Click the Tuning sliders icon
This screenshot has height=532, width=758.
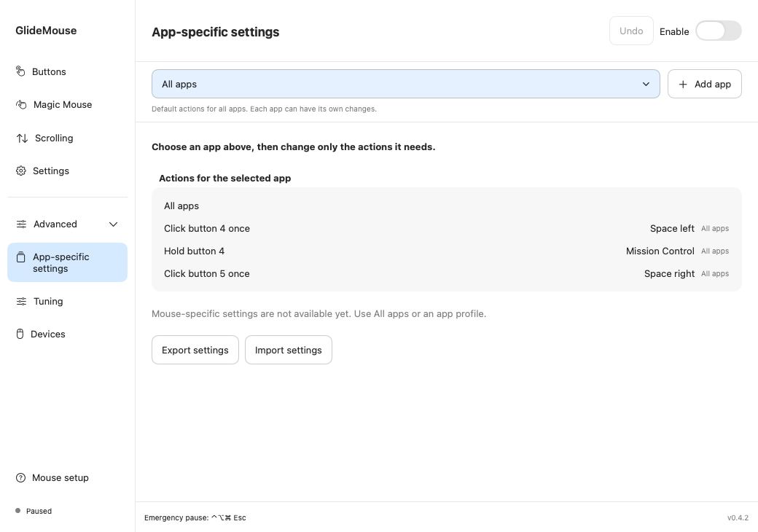[21, 302]
